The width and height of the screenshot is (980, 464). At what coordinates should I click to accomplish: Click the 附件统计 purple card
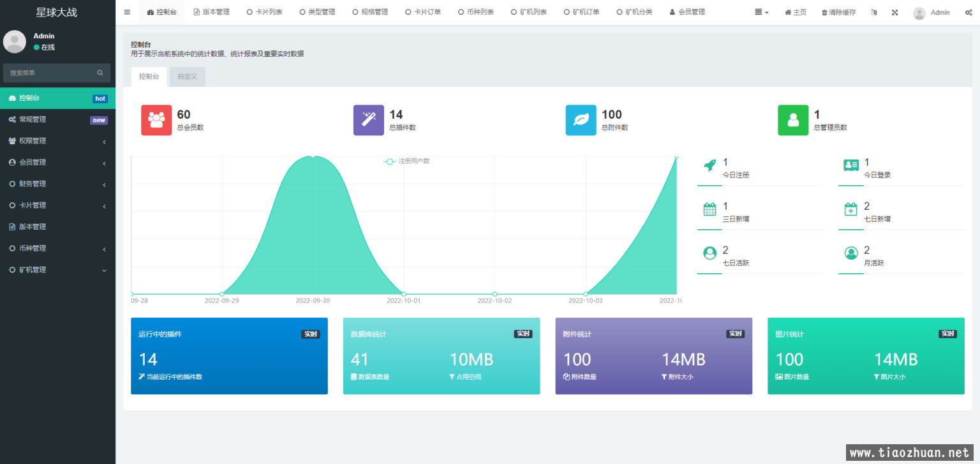coord(654,356)
